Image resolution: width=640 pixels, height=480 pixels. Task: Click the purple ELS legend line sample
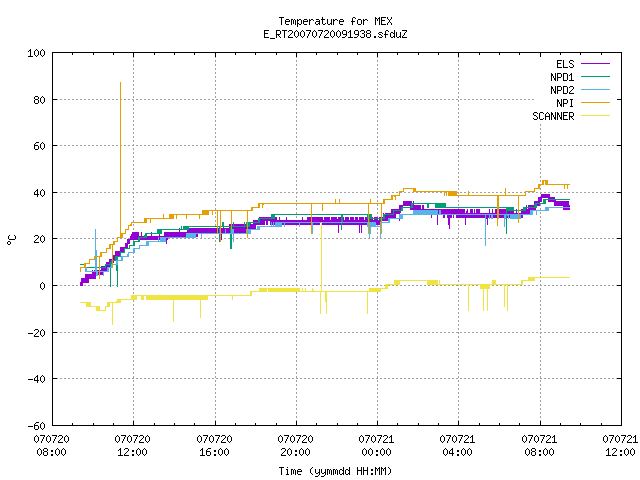coord(595,64)
